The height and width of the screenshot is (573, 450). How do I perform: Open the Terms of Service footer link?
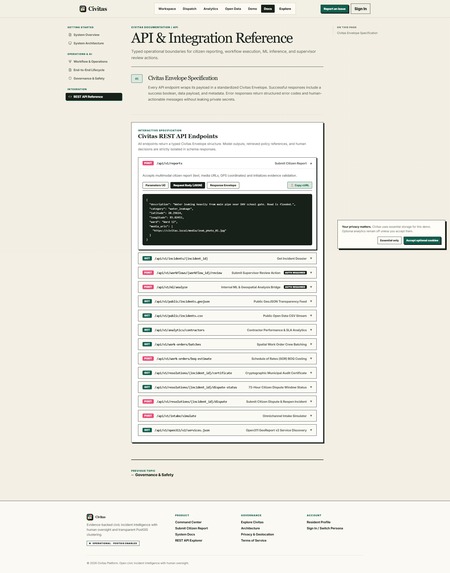pyautogui.click(x=254, y=540)
